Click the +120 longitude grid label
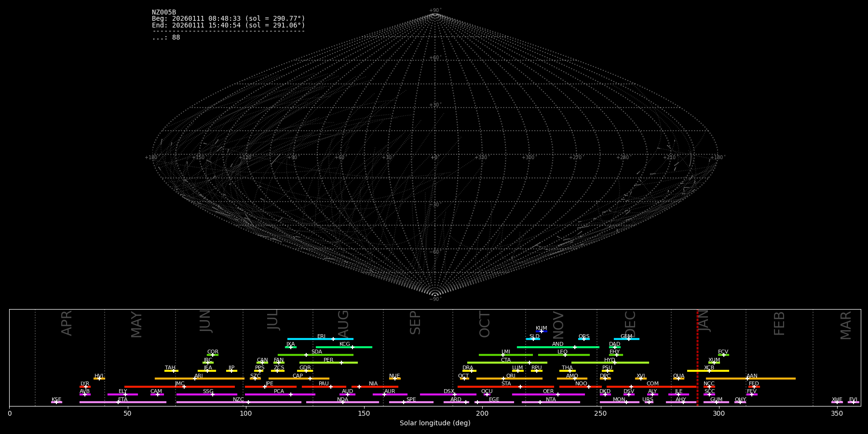The width and height of the screenshot is (868, 434). 245,158
